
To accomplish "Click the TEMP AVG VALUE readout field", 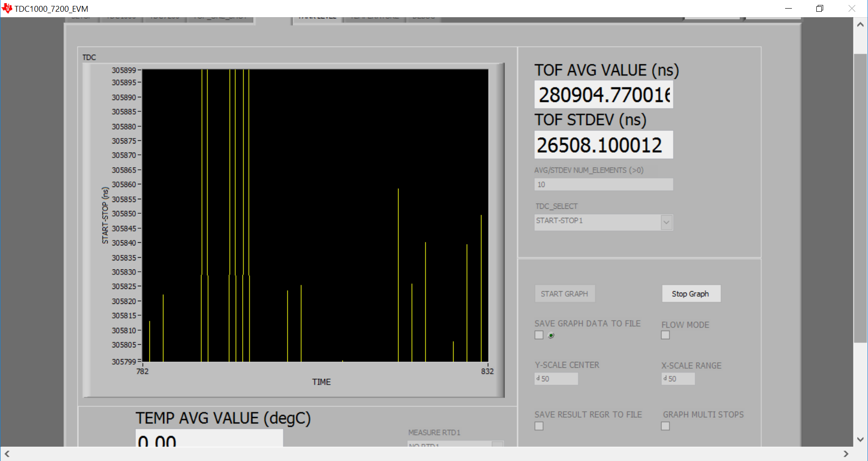I will [209, 438].
